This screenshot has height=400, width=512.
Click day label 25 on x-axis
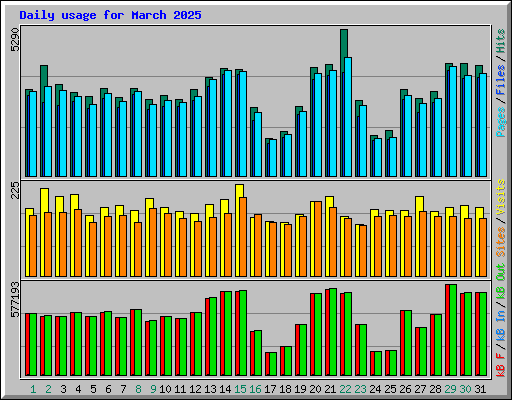390,389
